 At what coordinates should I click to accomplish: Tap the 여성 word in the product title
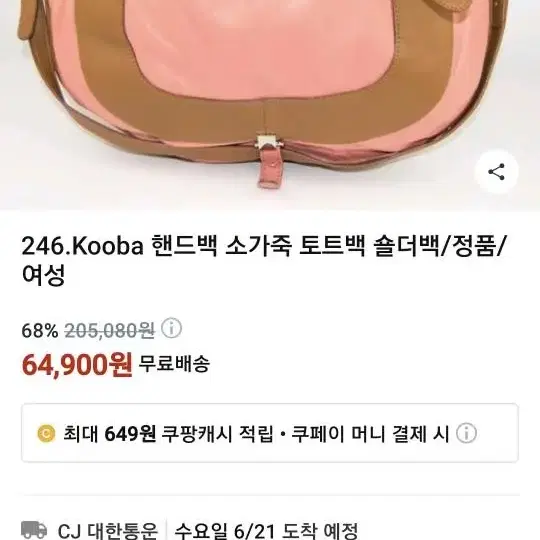(x=43, y=275)
